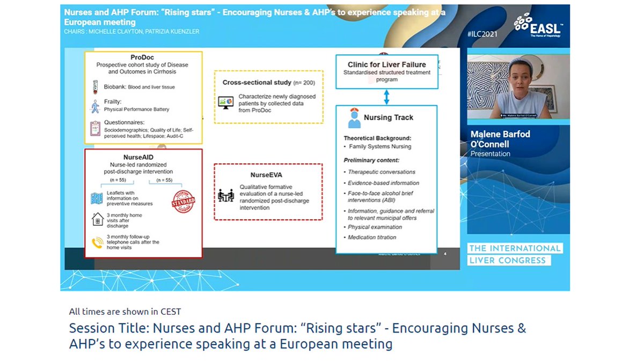The width and height of the screenshot is (644, 362).
Task: Click 'Medication titration' bullet
Action: 372,237
